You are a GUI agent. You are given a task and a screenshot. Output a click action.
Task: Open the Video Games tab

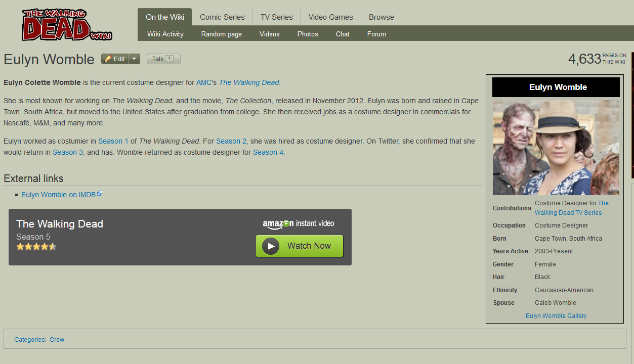pyautogui.click(x=330, y=17)
